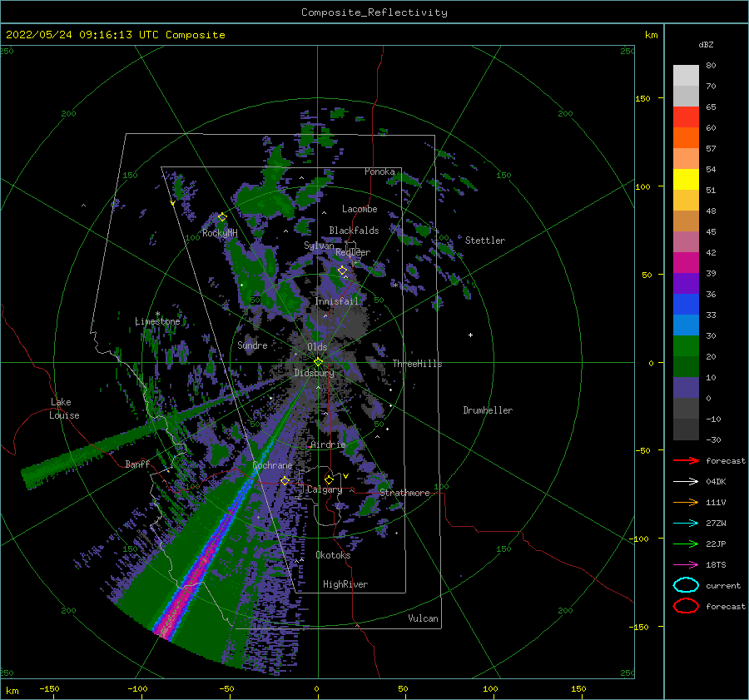
Task: Select the magenta 39-42 dBZ swatch
Action: click(686, 262)
